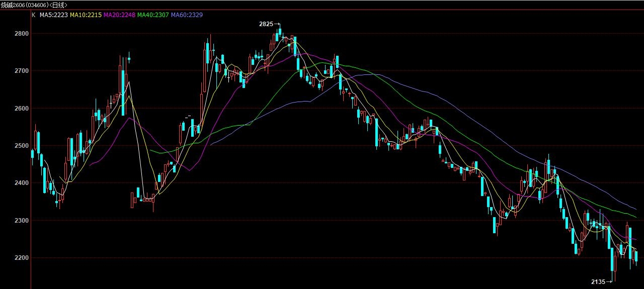Click the 2825 high price marker
Screen dimensions: 644x289
[266, 24]
